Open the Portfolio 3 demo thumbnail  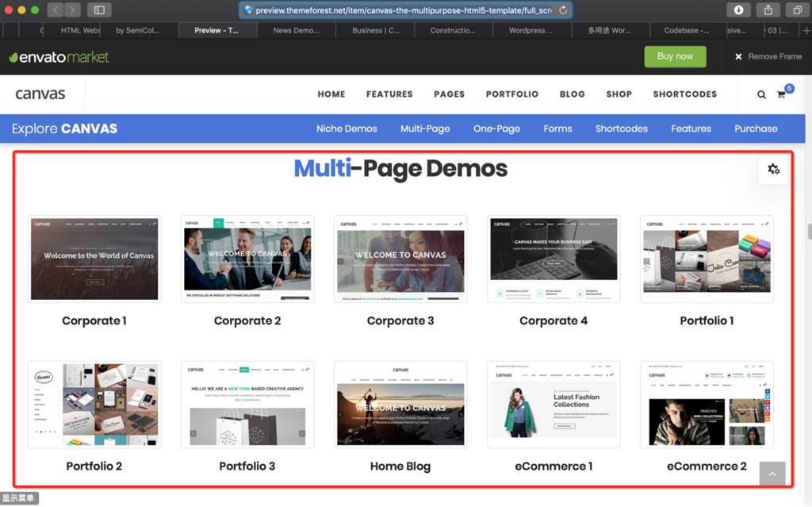point(247,405)
